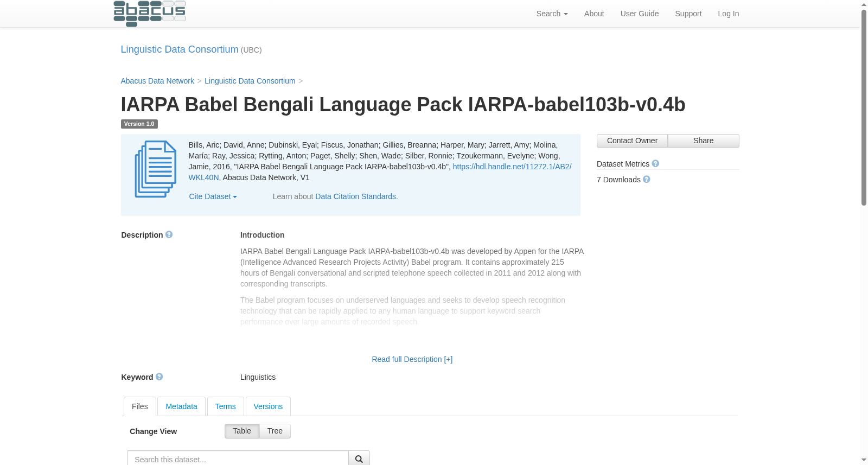View the Versions tab
This screenshot has height=465, width=868.
[268, 406]
